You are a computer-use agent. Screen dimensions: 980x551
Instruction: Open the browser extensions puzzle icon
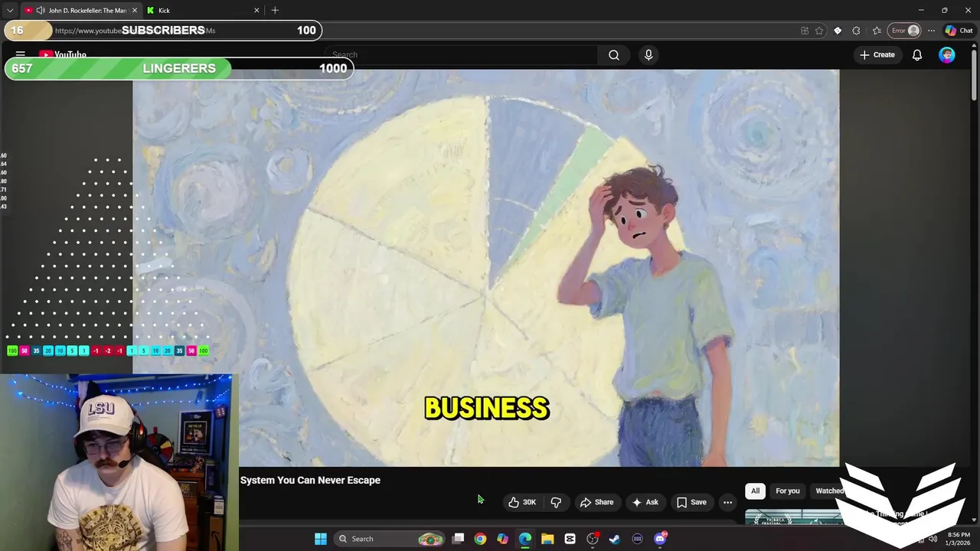coord(856,31)
